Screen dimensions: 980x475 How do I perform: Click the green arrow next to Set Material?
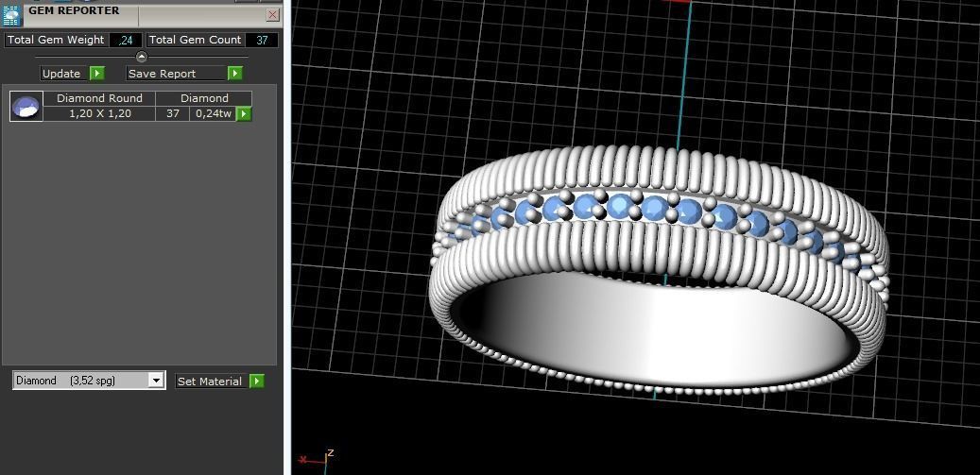tap(257, 381)
